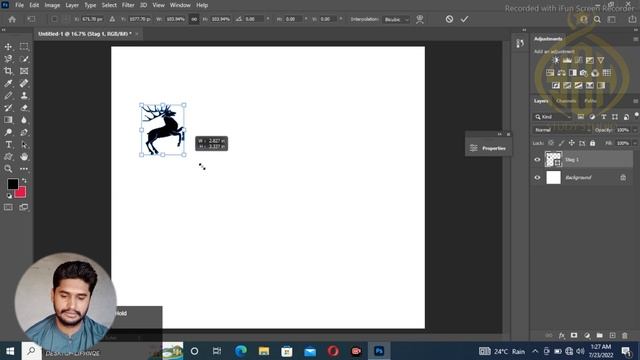Filter layers by type layers
640x360 pixels.
tap(604, 117)
